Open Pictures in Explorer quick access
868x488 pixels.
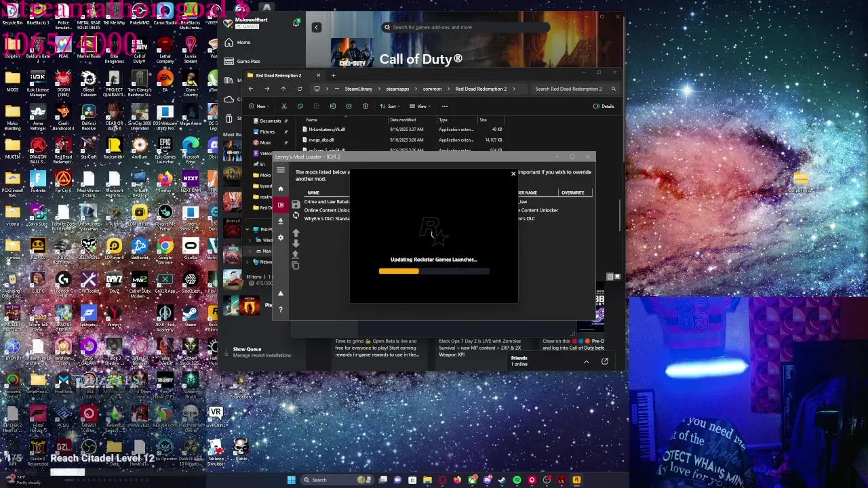point(268,131)
